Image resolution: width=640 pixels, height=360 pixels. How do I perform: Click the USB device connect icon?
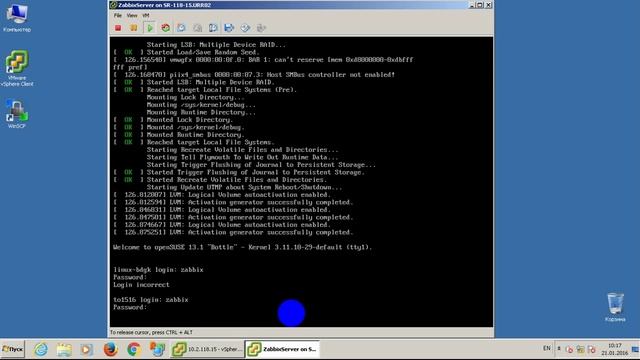tap(261, 28)
